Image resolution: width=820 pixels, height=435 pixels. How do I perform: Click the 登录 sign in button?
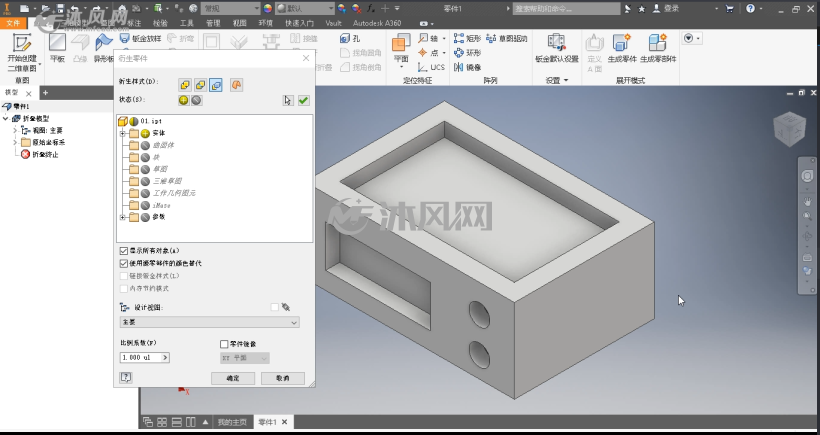pyautogui.click(x=666, y=8)
